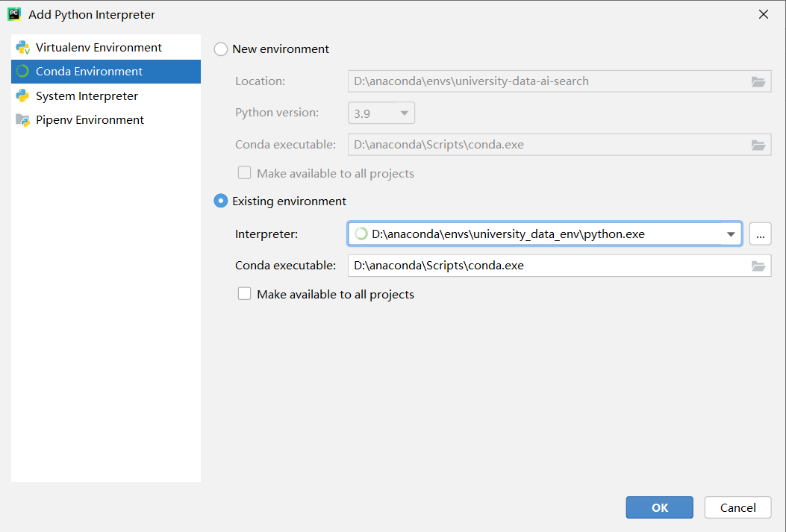786x532 pixels.
Task: Expand the Interpreter dropdown arrow
Action: click(x=730, y=234)
